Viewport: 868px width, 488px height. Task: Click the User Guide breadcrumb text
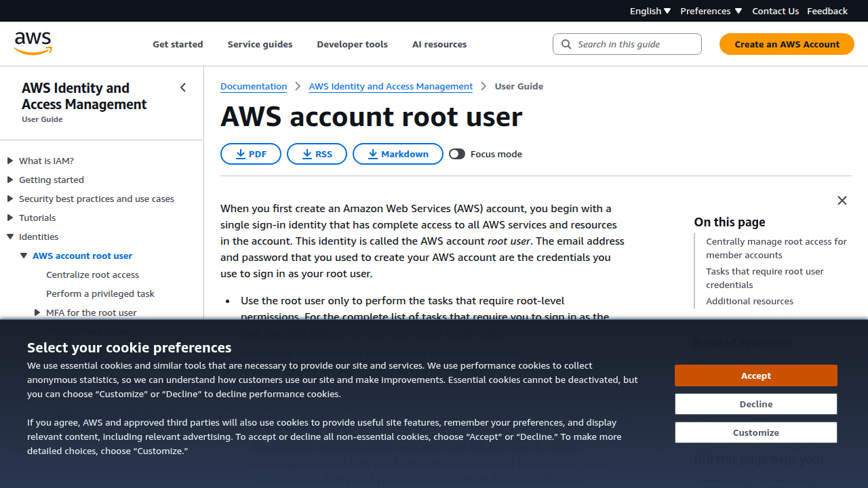pyautogui.click(x=519, y=86)
